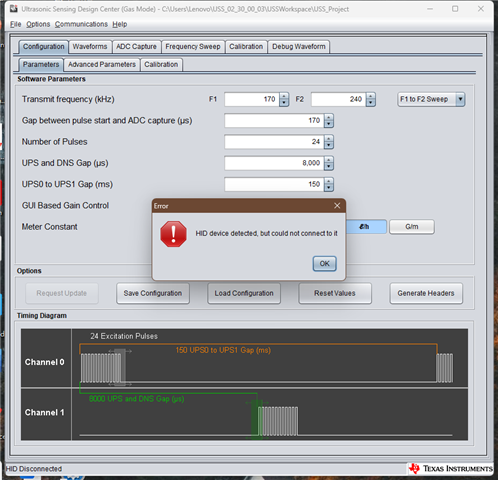The height and width of the screenshot is (480, 498).
Task: Click the Number of Pulses field
Action: (x=274, y=142)
